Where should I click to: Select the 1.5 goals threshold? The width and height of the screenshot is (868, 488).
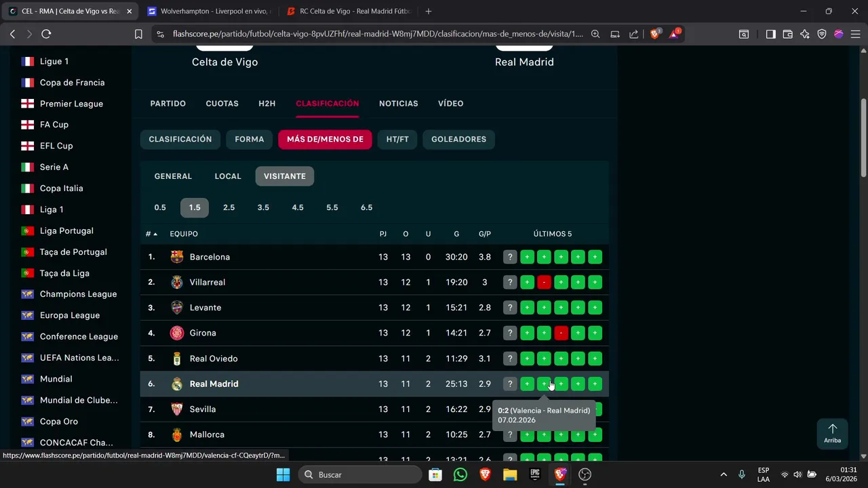195,207
